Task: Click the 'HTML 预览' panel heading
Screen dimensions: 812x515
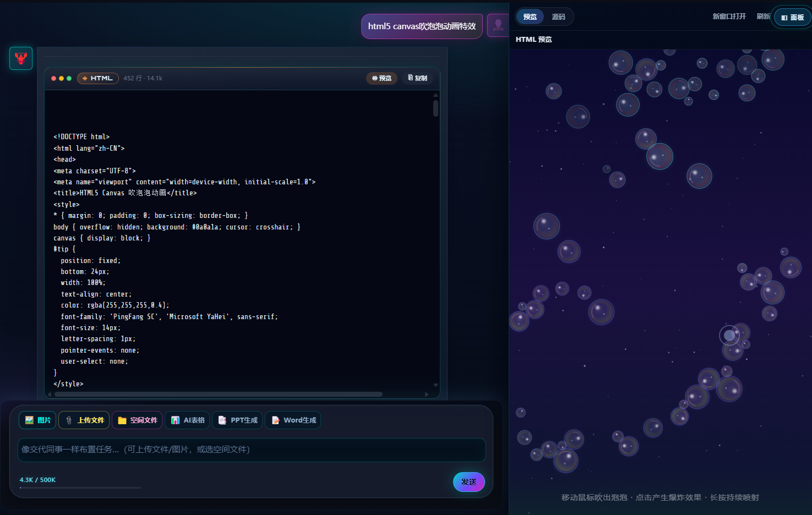Action: click(533, 40)
